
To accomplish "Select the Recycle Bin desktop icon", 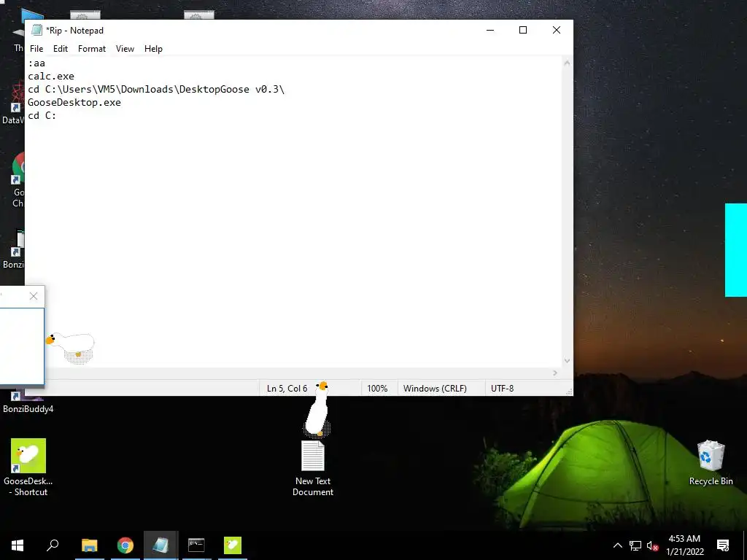I will tap(711, 462).
